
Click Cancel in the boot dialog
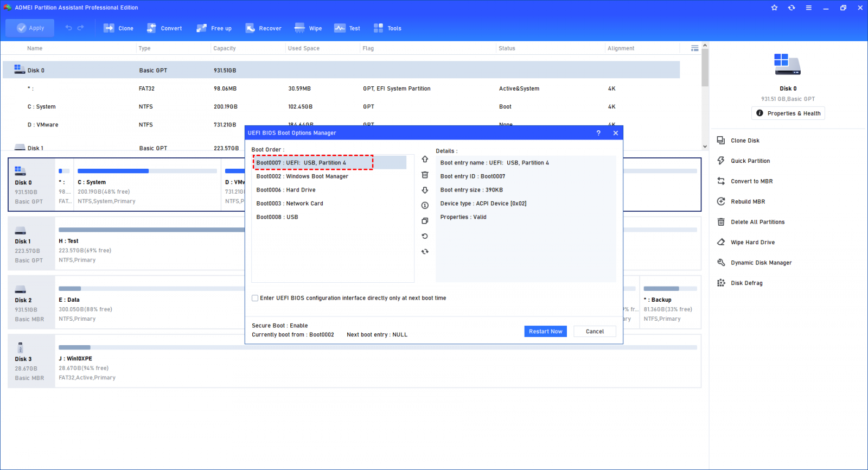pos(595,332)
